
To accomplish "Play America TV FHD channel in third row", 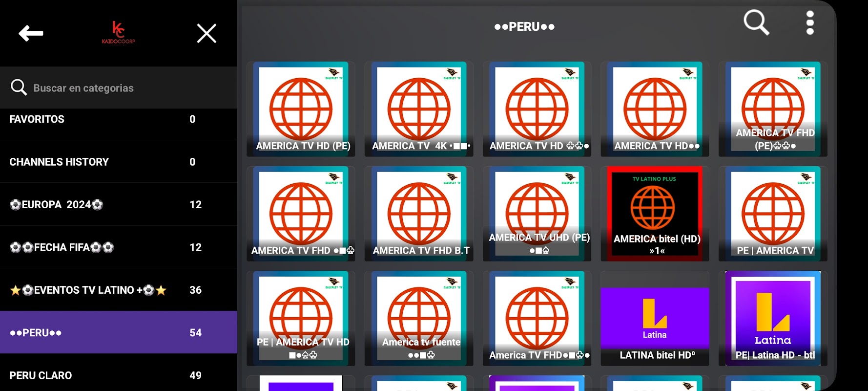I will tap(537, 318).
